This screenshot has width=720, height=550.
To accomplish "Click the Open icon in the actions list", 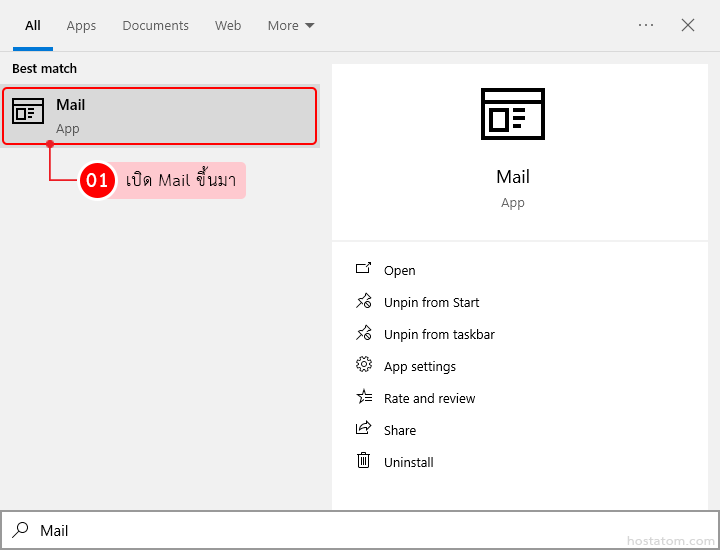I will [x=363, y=270].
